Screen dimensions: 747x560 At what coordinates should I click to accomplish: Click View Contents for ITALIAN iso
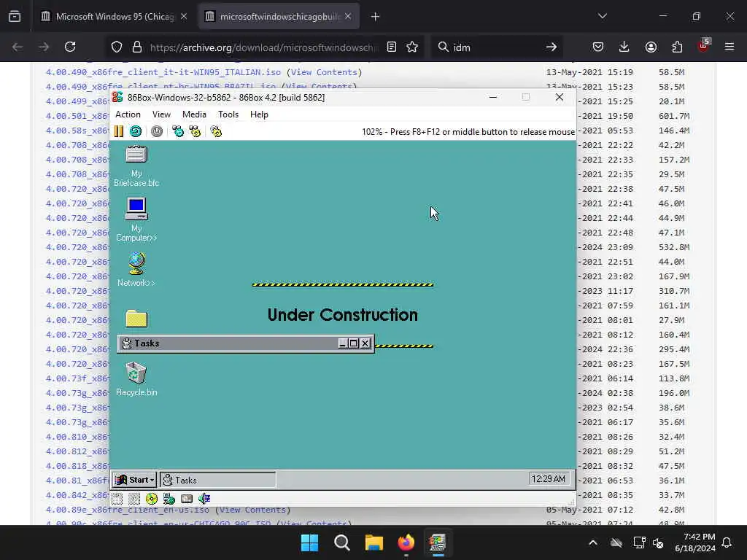coord(324,72)
